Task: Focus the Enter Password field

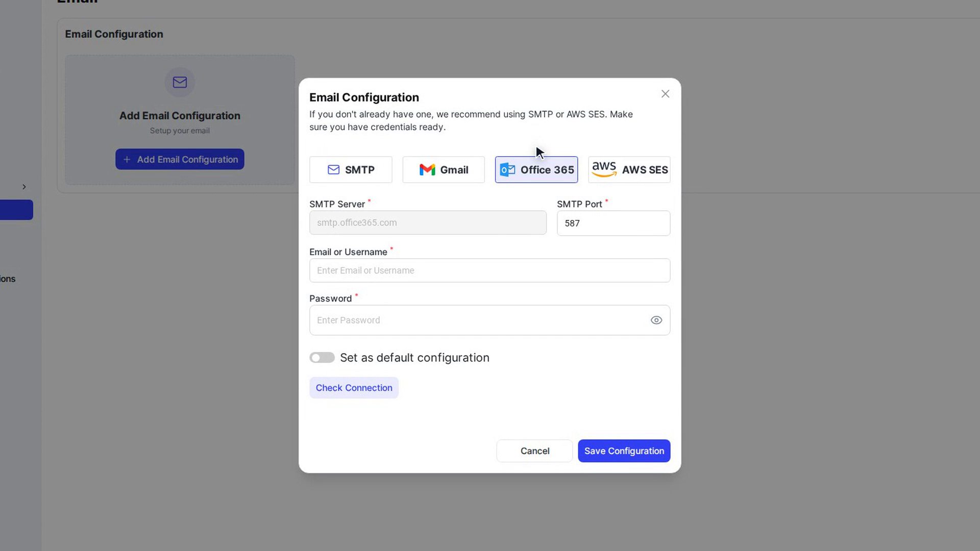Action: tap(489, 320)
